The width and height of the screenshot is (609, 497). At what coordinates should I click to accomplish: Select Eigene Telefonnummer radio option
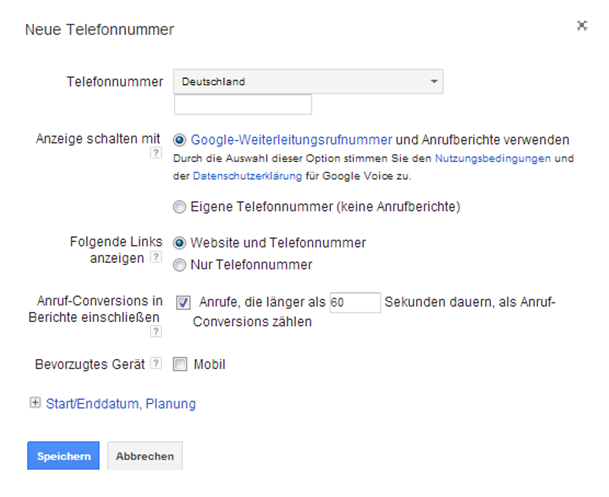tap(179, 207)
